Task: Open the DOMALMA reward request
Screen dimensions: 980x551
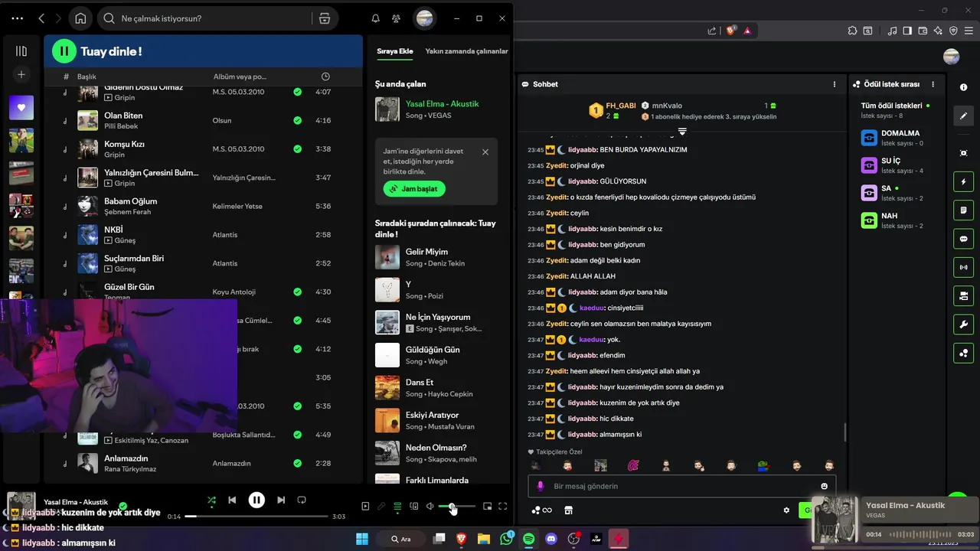Action: pos(897,138)
